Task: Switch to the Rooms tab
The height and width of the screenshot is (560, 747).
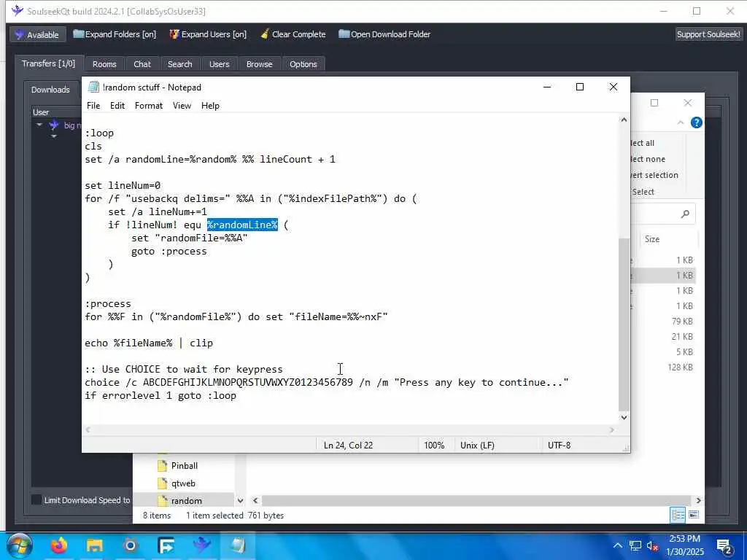Action: pyautogui.click(x=104, y=64)
